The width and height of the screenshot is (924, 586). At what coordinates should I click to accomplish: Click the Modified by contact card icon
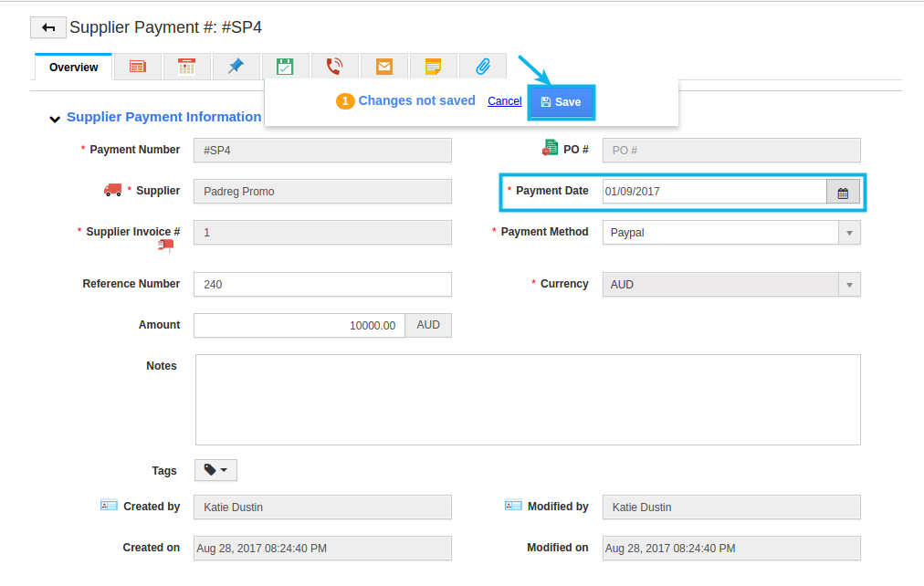513,506
